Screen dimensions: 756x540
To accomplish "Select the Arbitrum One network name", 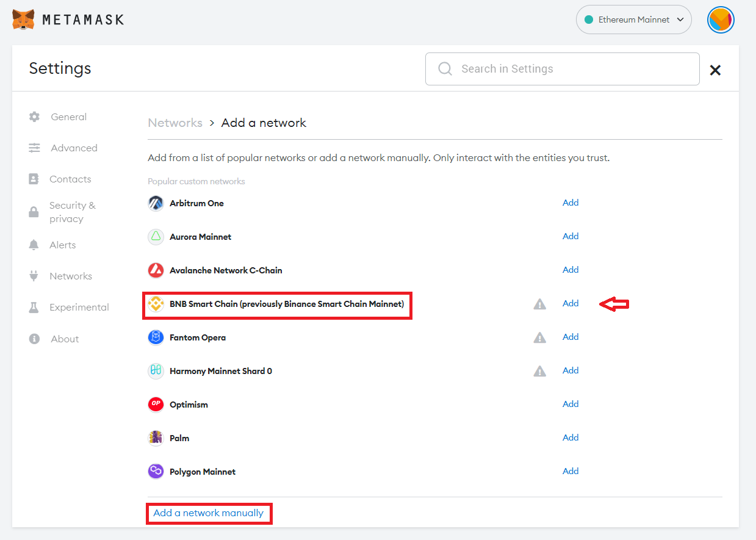I will tap(196, 203).
